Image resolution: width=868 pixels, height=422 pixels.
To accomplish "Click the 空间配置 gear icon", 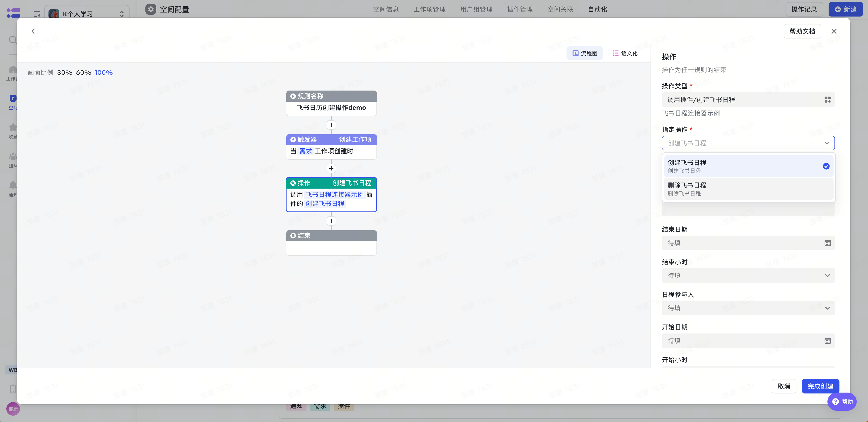I will click(151, 10).
